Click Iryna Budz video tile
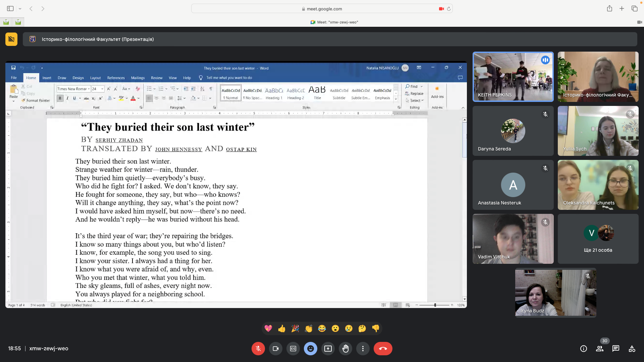The width and height of the screenshot is (644, 362). click(555, 293)
